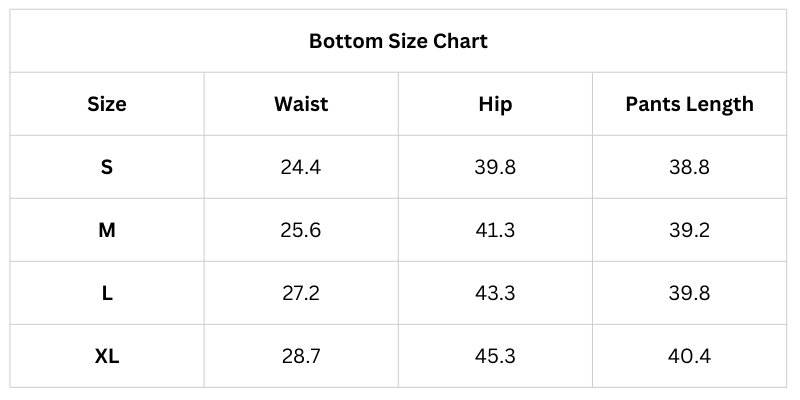Select the S size row label

tap(107, 167)
